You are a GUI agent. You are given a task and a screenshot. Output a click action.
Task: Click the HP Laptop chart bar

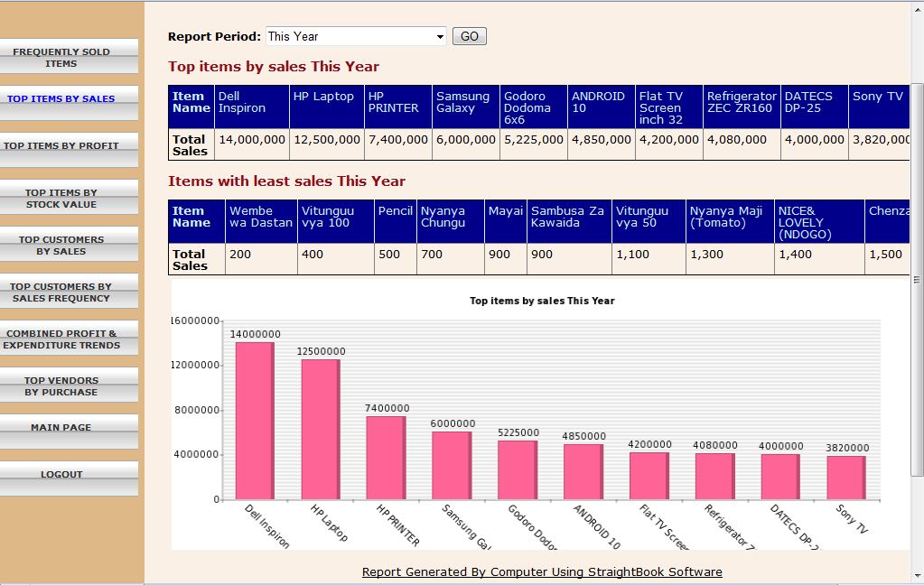[x=322, y=430]
